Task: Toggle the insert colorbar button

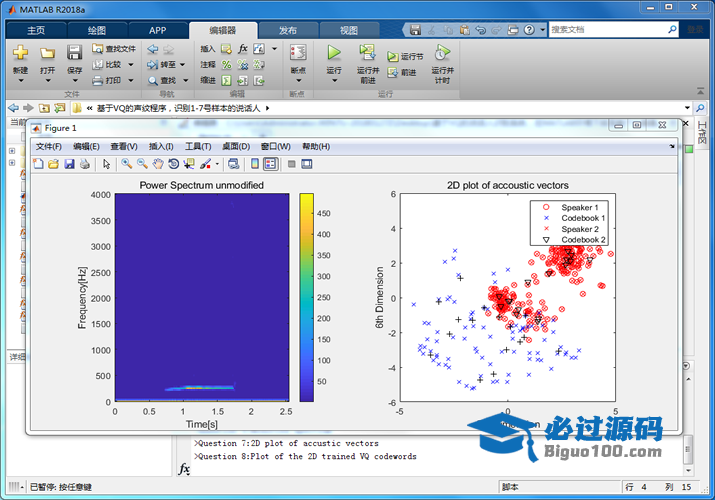Action: pos(255,164)
